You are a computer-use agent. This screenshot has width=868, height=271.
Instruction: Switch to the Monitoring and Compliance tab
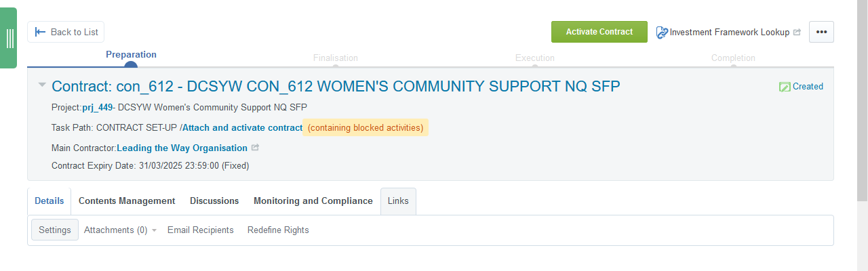pos(313,201)
